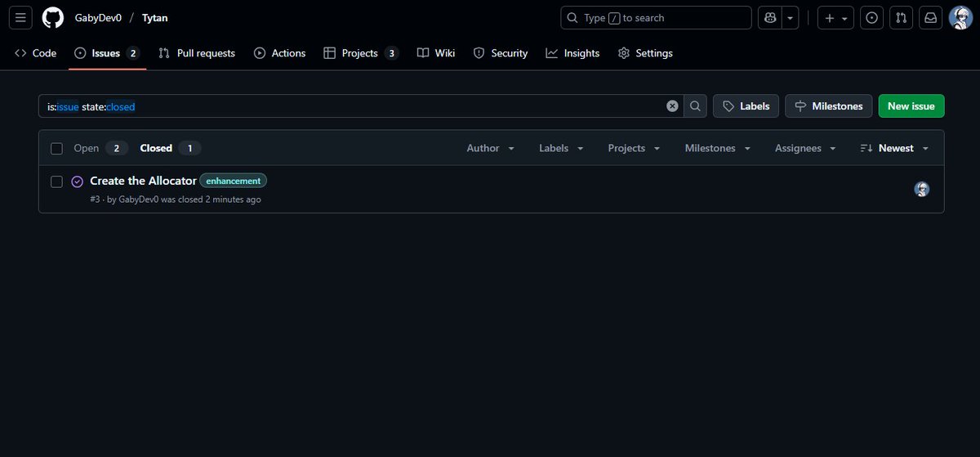Screen dimensions: 980x457
Task: Click the GabyDev0 author link in issue row
Action: 139,199
